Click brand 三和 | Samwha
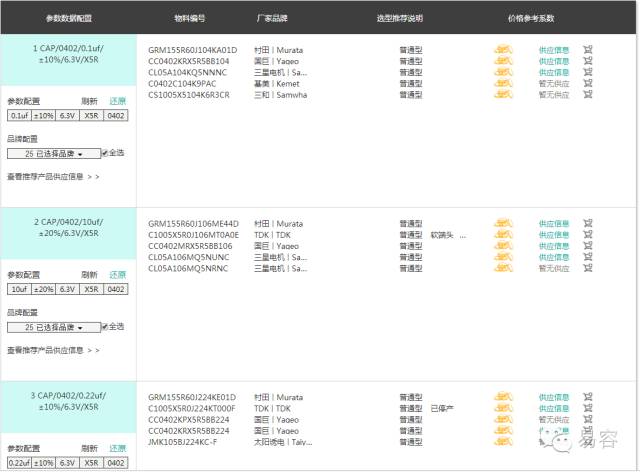640x472 pixels. [280, 95]
